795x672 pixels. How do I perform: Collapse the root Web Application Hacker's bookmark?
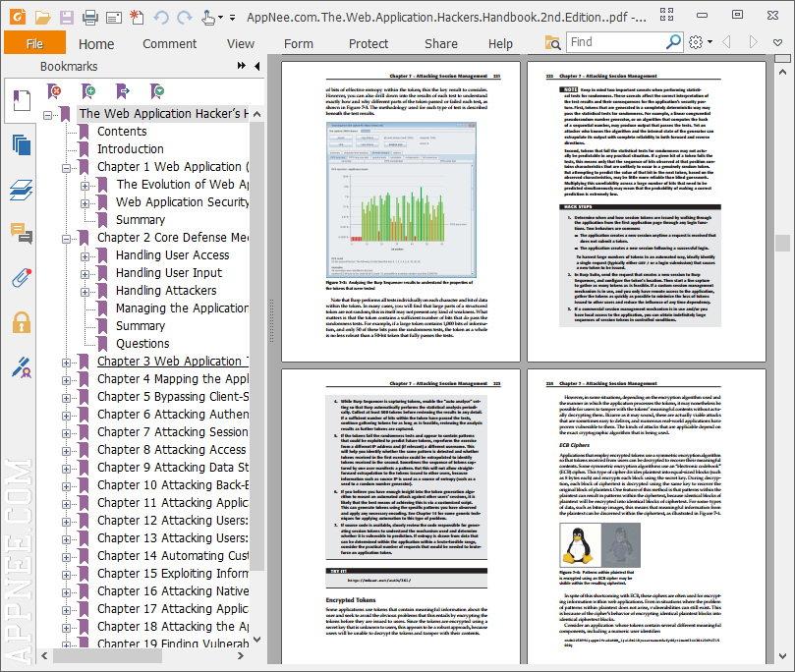point(47,115)
